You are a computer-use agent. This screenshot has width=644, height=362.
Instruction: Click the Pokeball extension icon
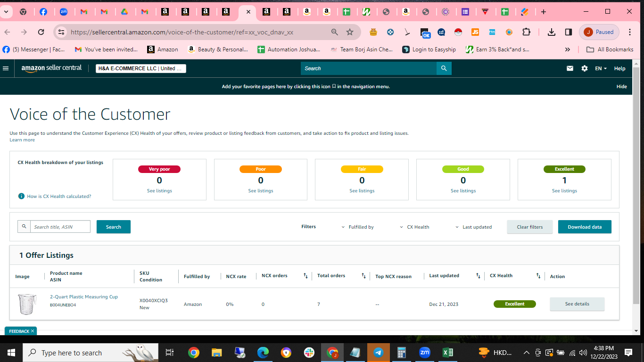[458, 32]
